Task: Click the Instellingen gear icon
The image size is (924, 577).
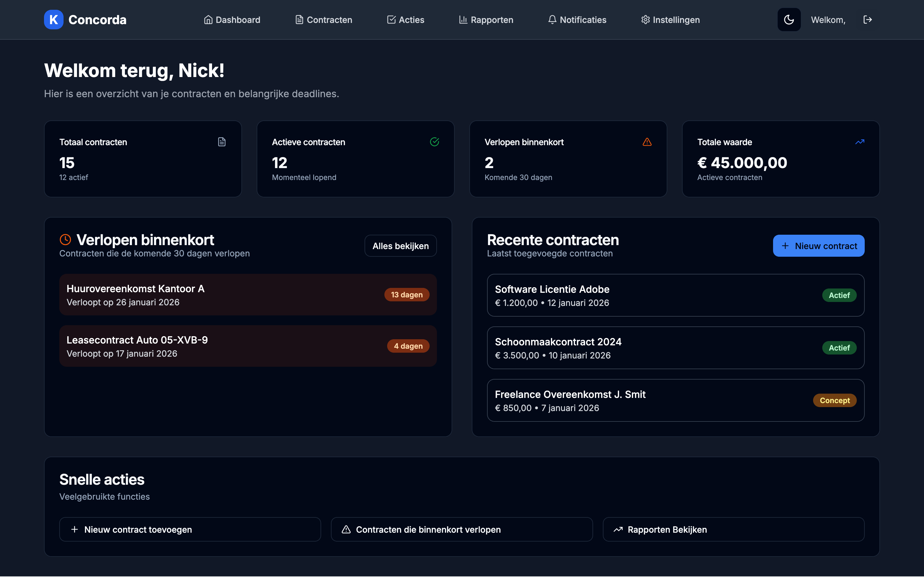Action: (646, 20)
